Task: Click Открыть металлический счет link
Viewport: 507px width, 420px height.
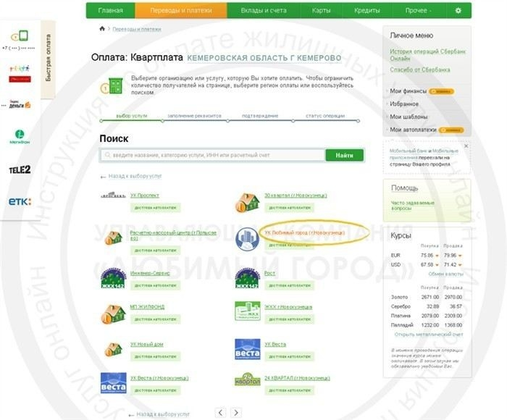Action: 429,335
